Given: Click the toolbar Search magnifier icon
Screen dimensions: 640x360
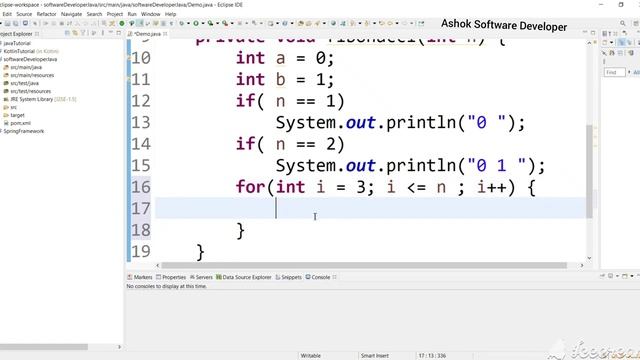Looking at the screenshot, I should point(622,24).
